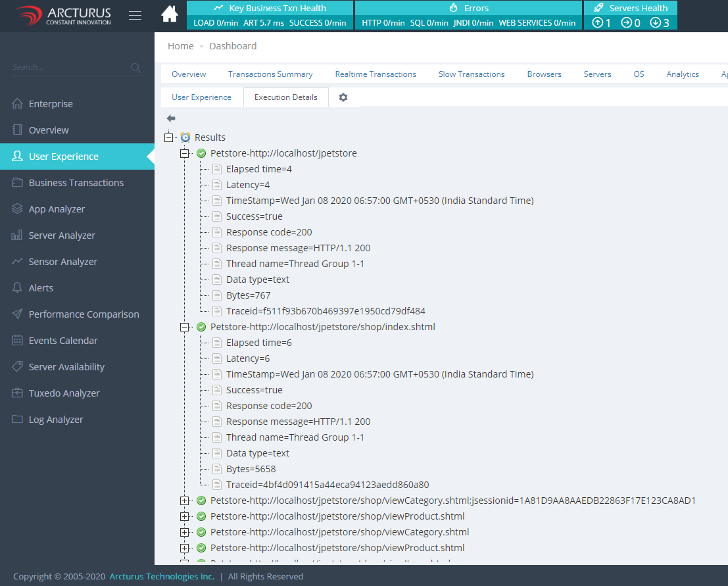Click the back arrow icon above Results
This screenshot has width=728, height=586.
point(171,118)
